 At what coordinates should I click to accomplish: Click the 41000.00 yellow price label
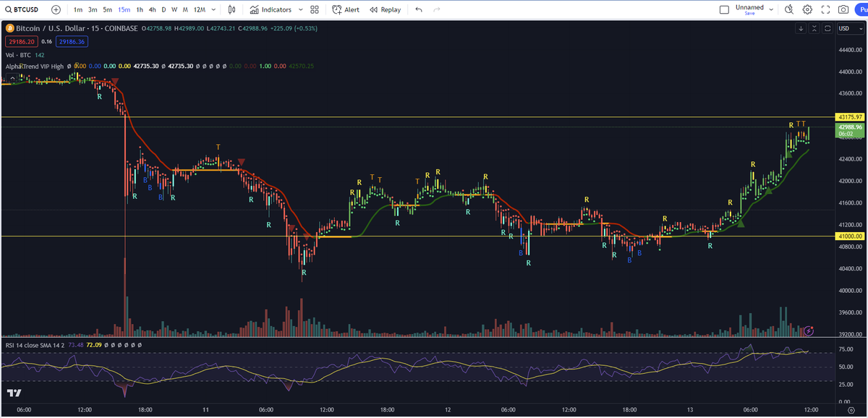[850, 236]
